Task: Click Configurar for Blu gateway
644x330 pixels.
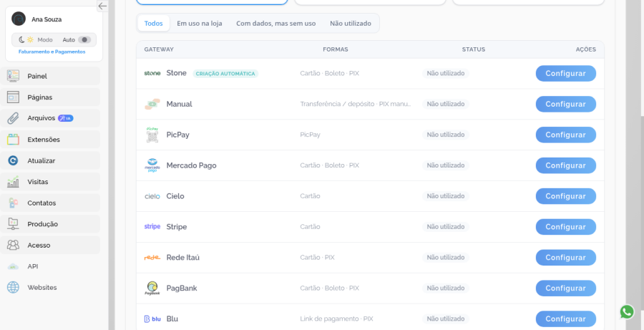Action: (x=565, y=319)
